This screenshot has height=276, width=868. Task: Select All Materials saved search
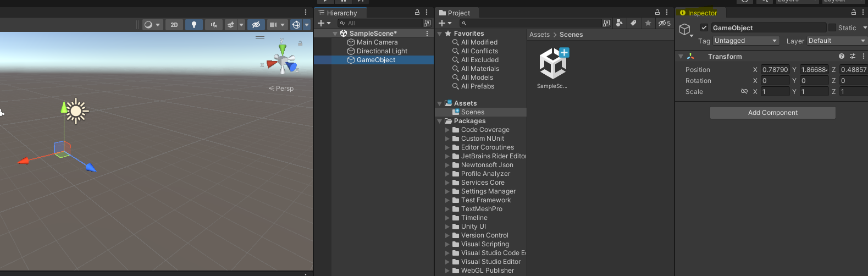pyautogui.click(x=480, y=69)
